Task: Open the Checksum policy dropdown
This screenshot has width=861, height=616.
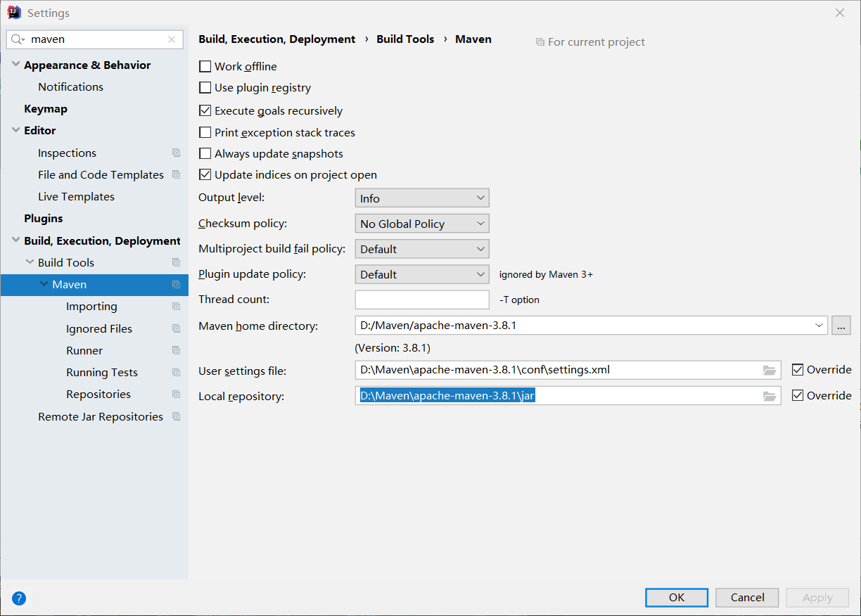Action: click(x=421, y=224)
